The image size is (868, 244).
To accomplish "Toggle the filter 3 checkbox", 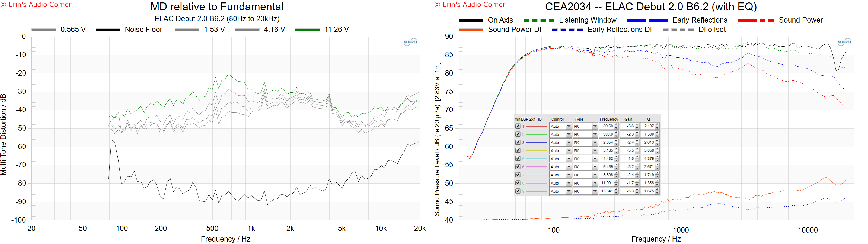I will (x=518, y=143).
